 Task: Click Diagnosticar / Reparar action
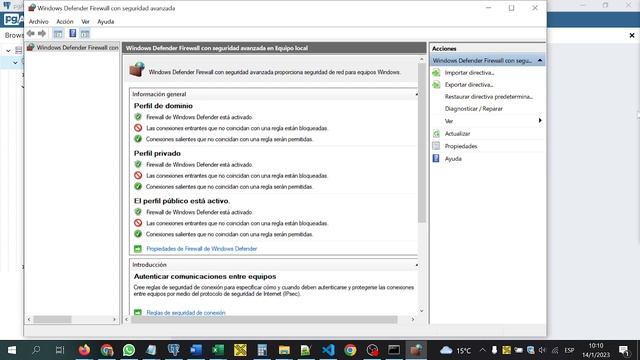(x=473, y=109)
